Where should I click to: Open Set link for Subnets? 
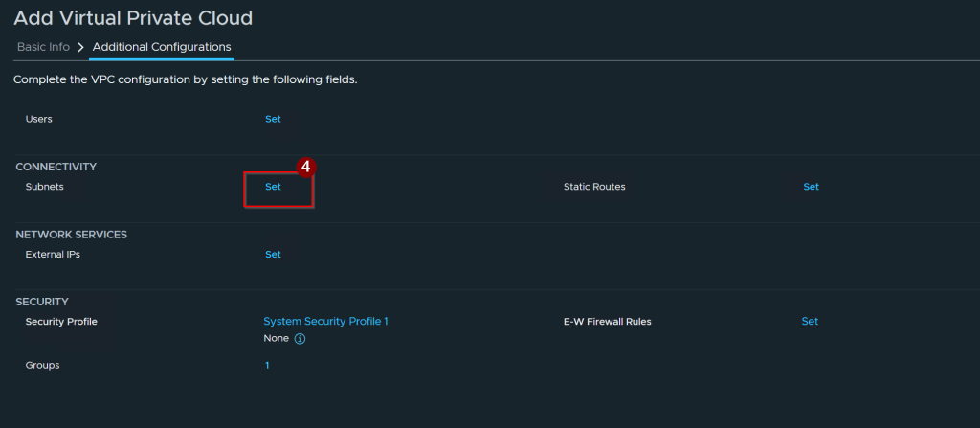tap(273, 187)
